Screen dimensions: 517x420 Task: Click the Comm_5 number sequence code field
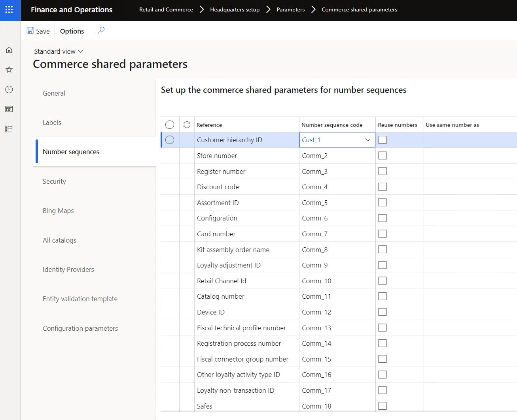[336, 203]
